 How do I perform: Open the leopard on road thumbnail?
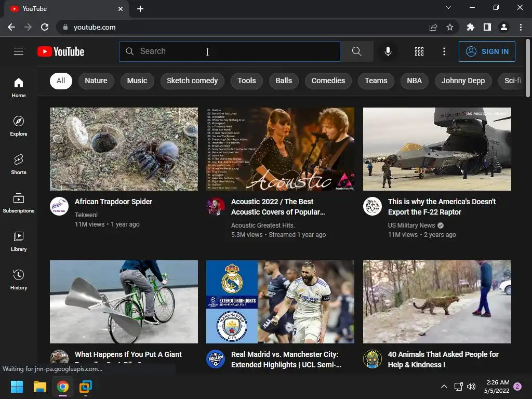[x=437, y=302]
